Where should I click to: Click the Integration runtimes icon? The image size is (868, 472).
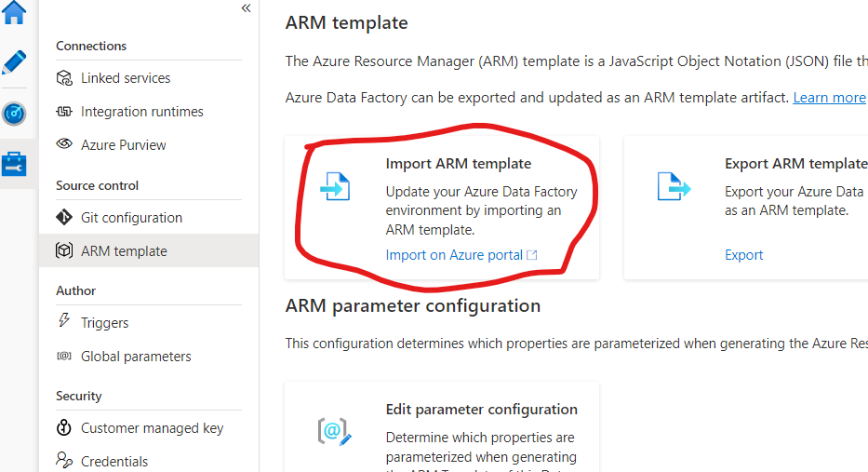64,112
